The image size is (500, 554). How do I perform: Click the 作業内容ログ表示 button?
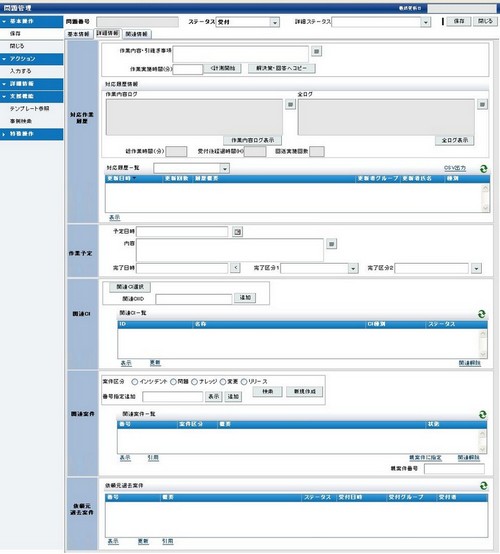253,141
